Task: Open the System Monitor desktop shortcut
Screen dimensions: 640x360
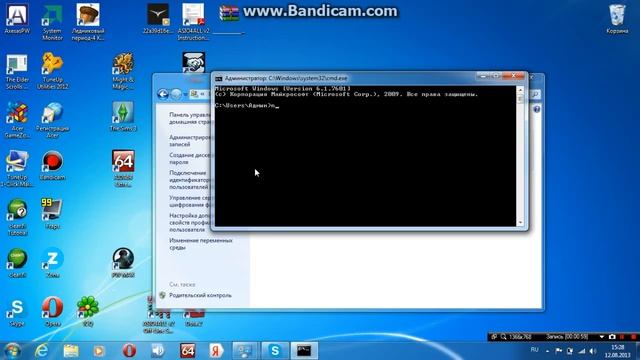Action: (52, 22)
